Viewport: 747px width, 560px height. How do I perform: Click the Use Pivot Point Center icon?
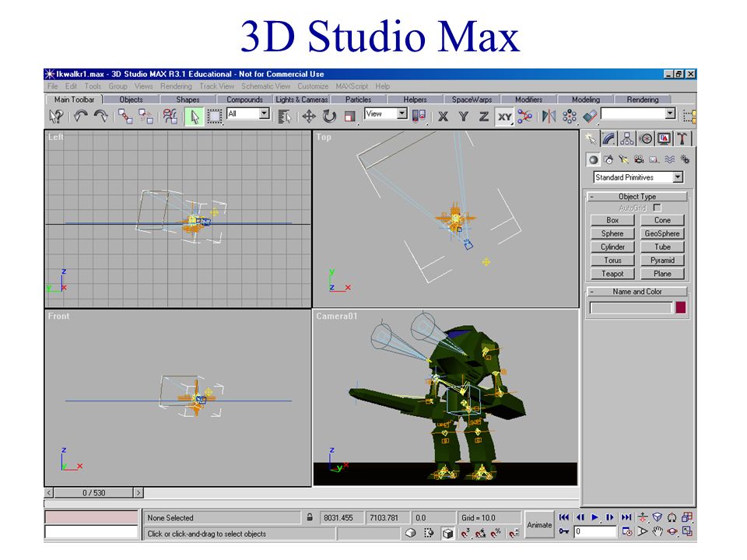tap(419, 116)
